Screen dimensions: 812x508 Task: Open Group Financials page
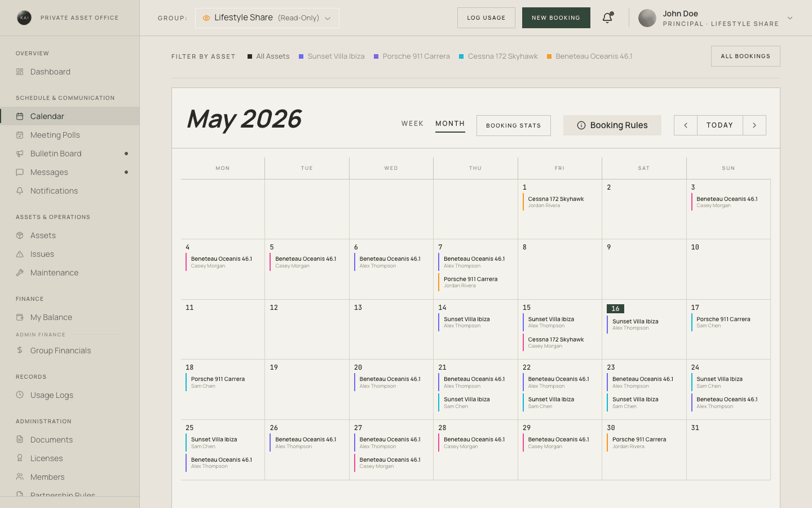70,351
